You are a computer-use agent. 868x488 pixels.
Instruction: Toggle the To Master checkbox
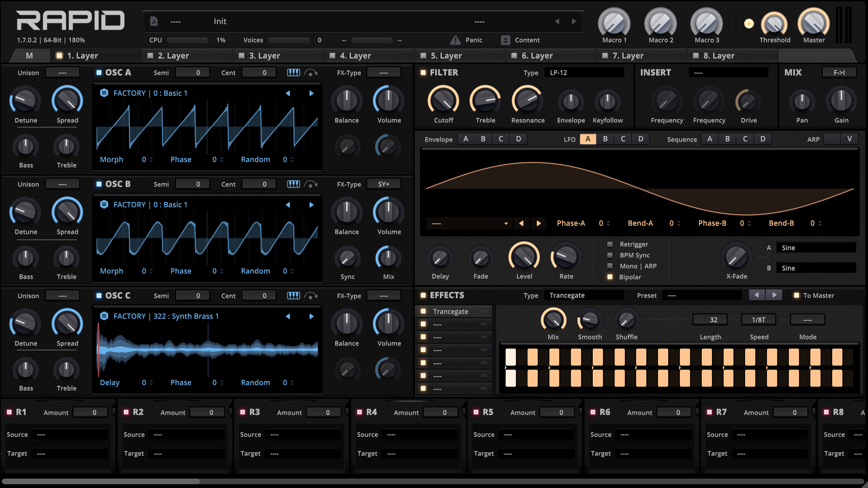click(x=796, y=295)
